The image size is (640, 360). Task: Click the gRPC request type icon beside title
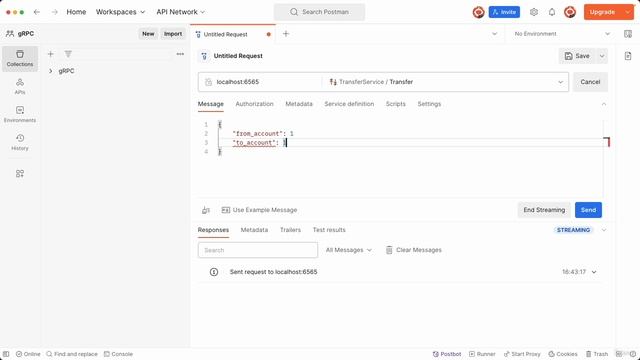(x=204, y=56)
